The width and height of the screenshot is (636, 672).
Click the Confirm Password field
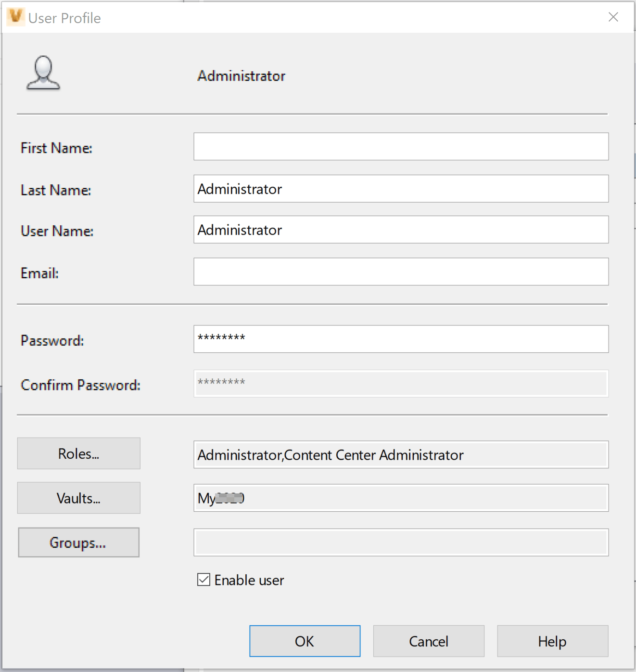[401, 383]
